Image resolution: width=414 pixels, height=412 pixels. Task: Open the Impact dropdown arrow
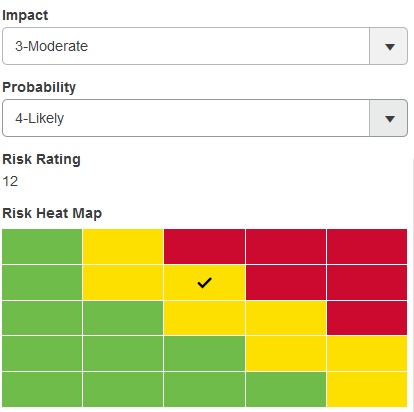(x=389, y=46)
